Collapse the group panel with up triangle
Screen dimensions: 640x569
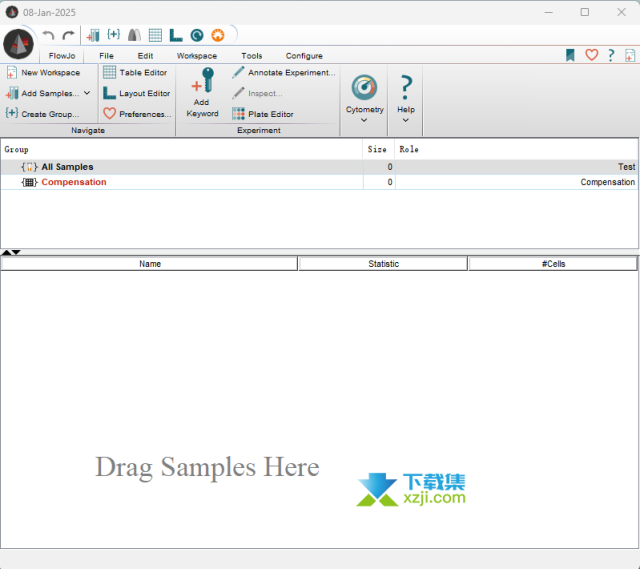tap(6, 252)
